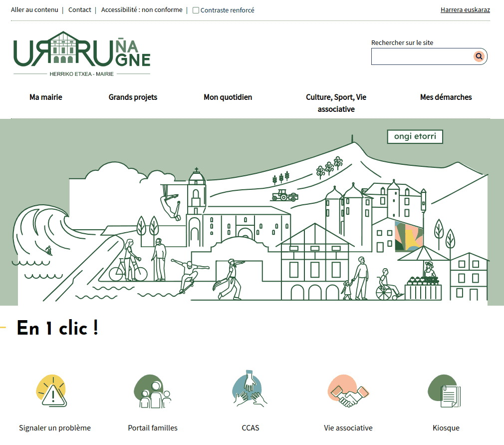
Task: Expand the Ma mairie menu
Action: tap(46, 97)
